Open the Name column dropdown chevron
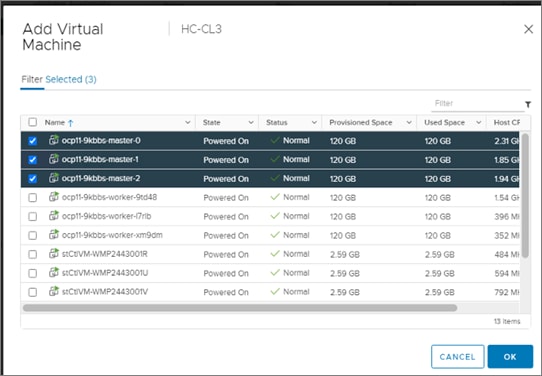Image resolution: width=542 pixels, height=376 pixels. point(187,122)
